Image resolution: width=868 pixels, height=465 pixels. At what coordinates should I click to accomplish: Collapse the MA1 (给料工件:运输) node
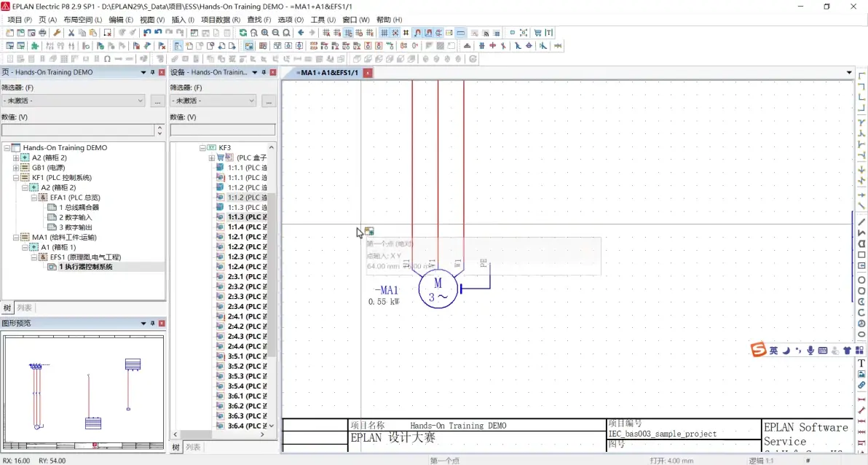click(16, 237)
